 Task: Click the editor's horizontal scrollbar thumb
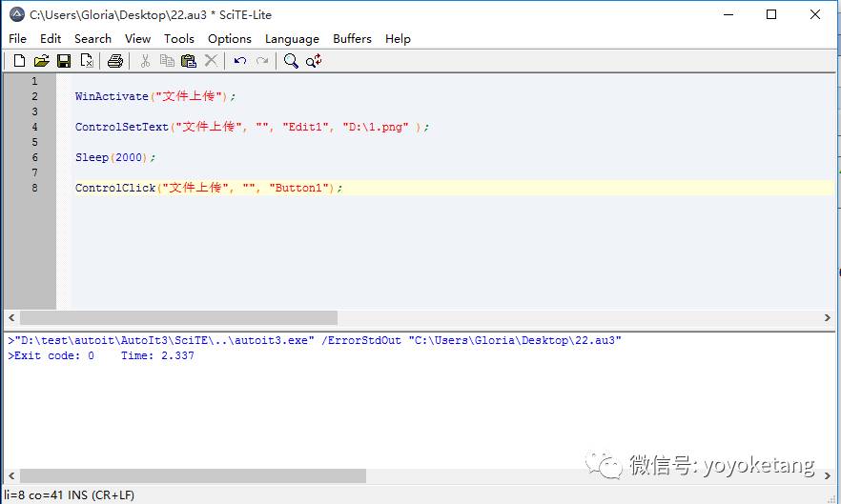178,318
